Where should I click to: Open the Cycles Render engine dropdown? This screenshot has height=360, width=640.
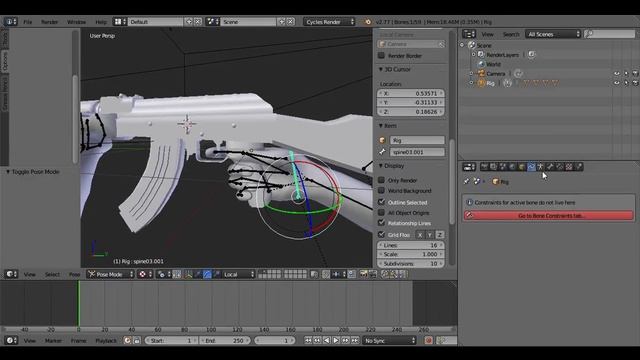(329, 22)
